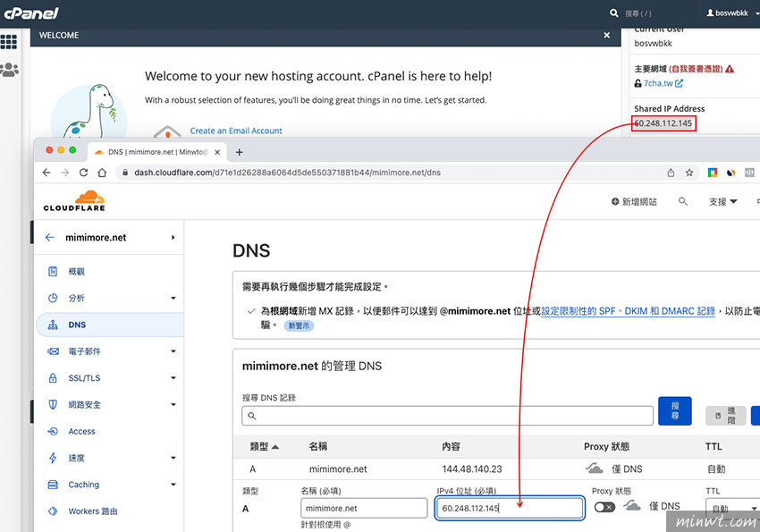
Task: Click the 144.48.140.23 record content
Action: click(x=471, y=469)
